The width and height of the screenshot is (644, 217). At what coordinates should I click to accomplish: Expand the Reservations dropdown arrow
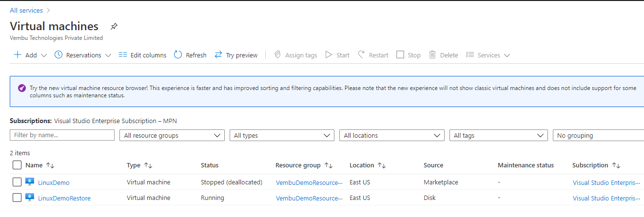(108, 55)
